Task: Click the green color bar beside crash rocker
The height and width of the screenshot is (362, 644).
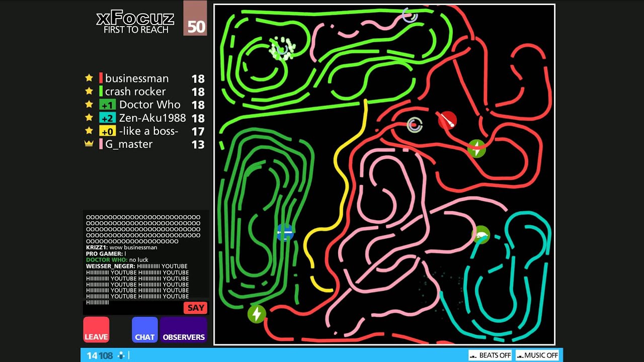Action: tap(101, 92)
